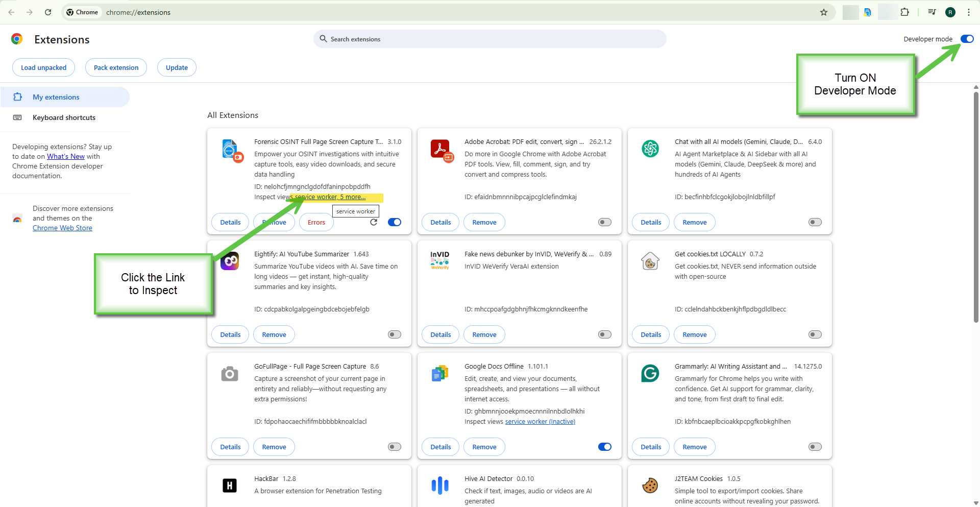980x507 pixels.
Task: Remove the Eightify YouTube Summarizer extension
Action: [x=274, y=334]
